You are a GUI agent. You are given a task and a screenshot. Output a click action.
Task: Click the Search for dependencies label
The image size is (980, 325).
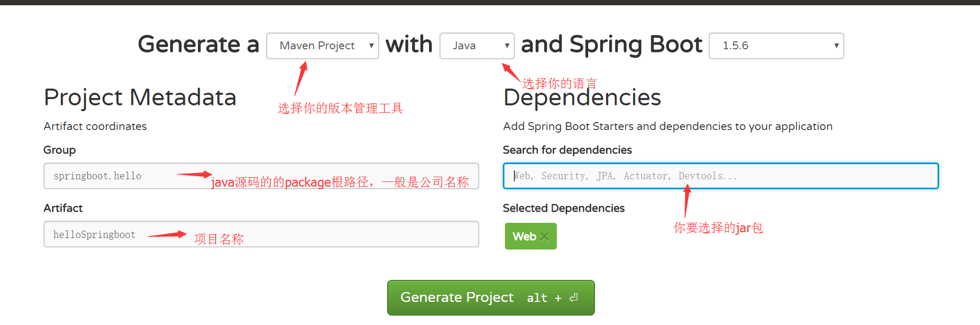pos(567,150)
